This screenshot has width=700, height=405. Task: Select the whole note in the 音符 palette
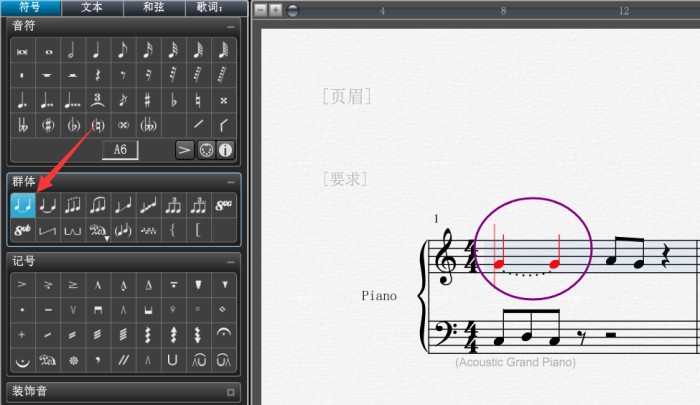pyautogui.click(x=47, y=50)
